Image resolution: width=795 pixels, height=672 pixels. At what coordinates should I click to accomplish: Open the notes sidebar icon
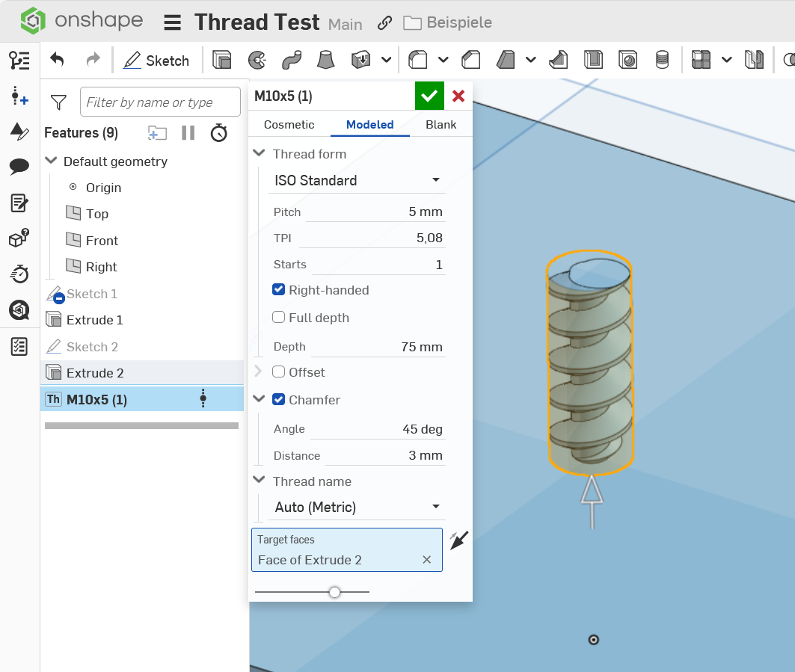(19, 203)
